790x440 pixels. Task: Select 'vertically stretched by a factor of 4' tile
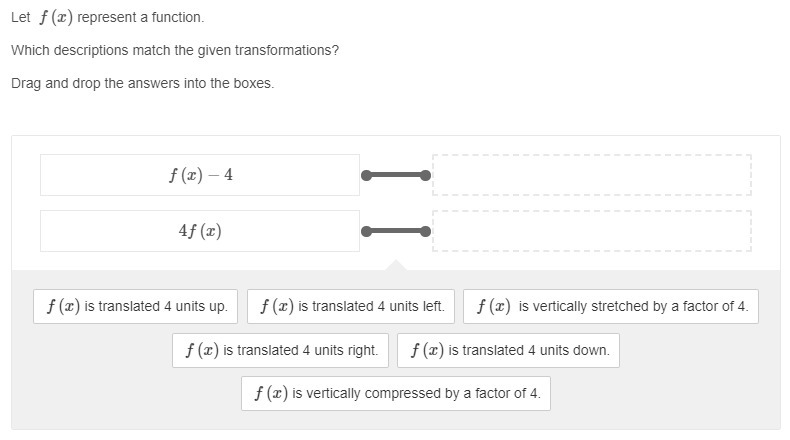[611, 306]
